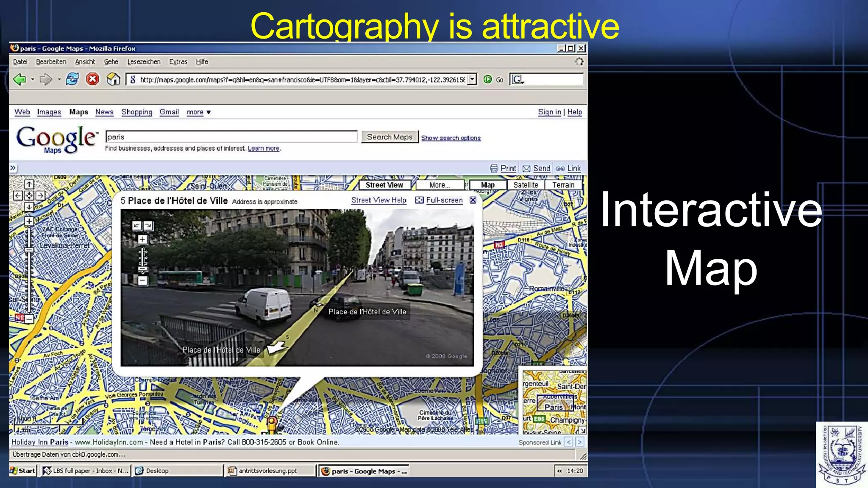Viewport: 868px width, 488px height.
Task: Pan the map up arrow
Action: [x=29, y=184]
